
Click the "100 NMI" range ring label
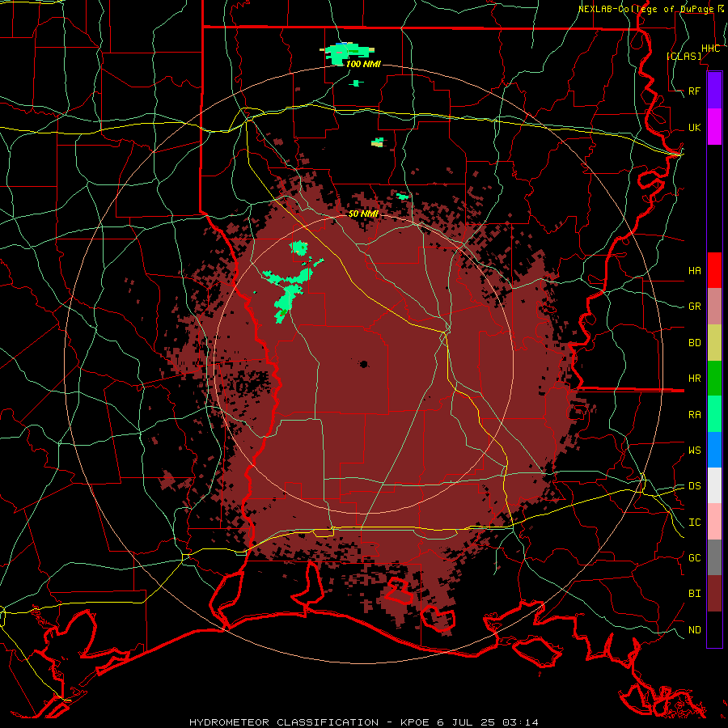[x=363, y=64]
